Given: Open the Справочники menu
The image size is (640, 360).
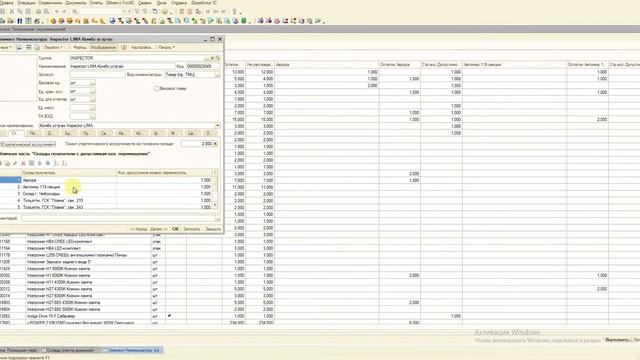Looking at the screenshot, I should tap(50, 3).
